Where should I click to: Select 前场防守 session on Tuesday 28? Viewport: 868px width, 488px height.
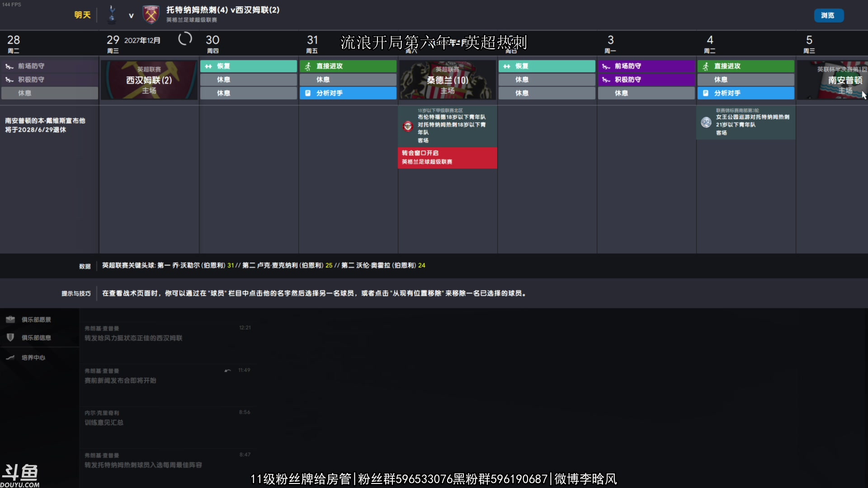coord(50,66)
